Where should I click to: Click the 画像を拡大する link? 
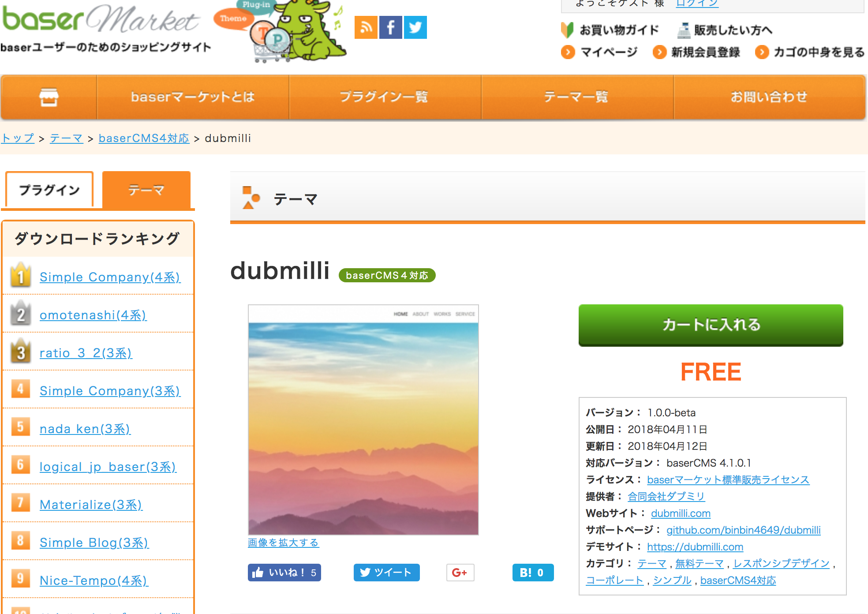(283, 543)
